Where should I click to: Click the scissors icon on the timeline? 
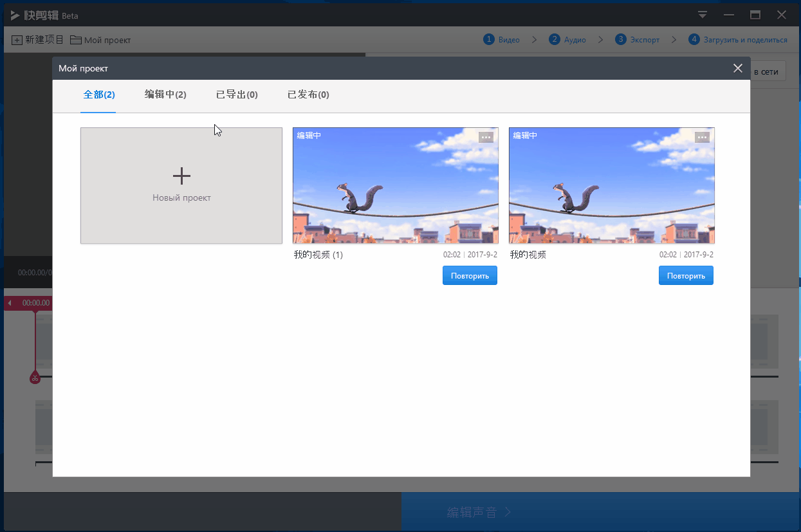35,378
